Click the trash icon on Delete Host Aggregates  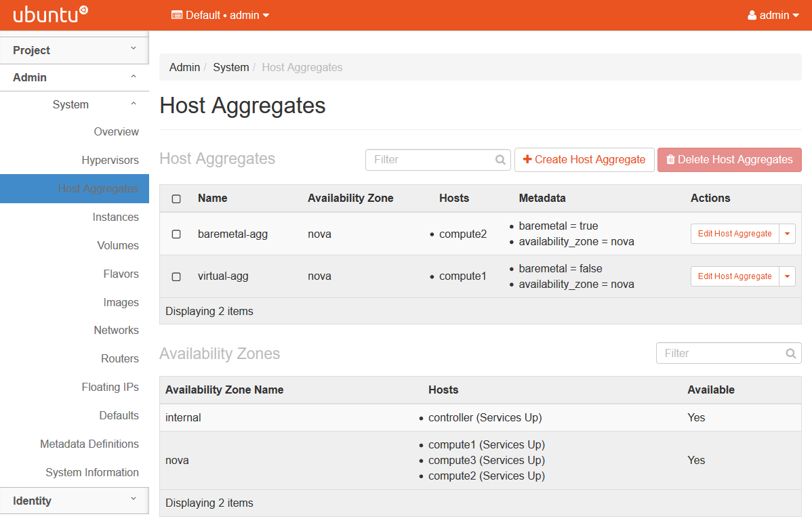point(670,160)
